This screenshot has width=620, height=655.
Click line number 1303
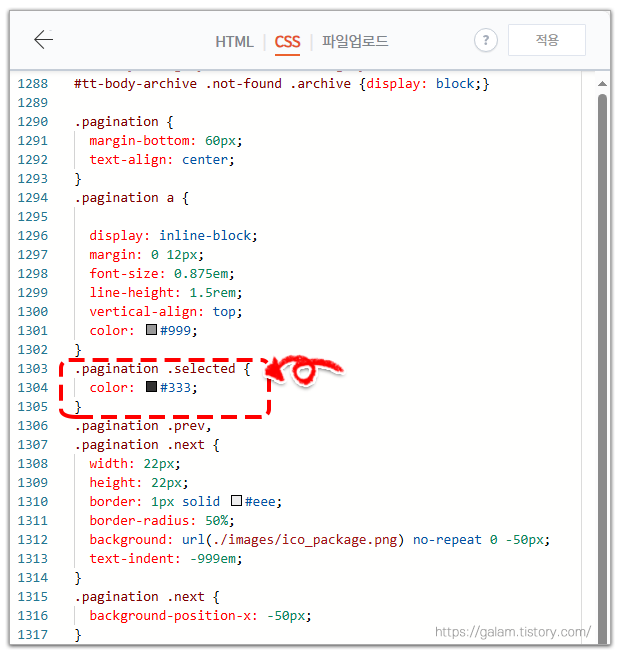33,368
